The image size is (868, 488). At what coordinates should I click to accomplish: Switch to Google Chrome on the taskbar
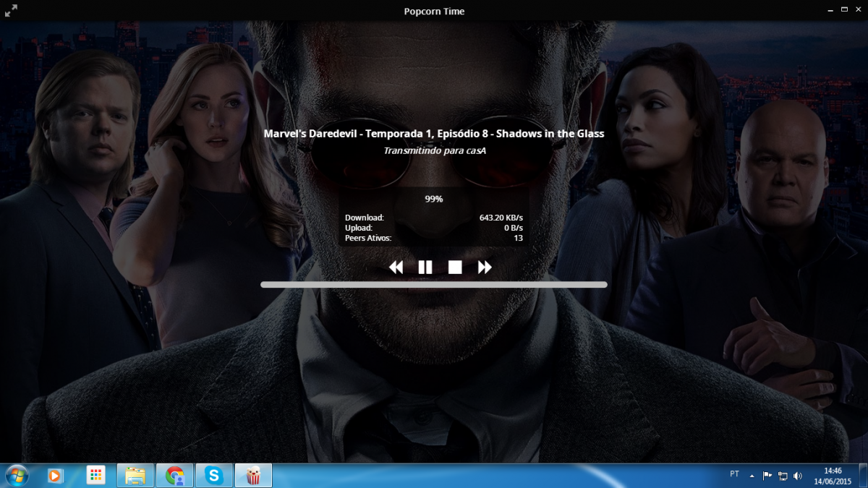174,476
